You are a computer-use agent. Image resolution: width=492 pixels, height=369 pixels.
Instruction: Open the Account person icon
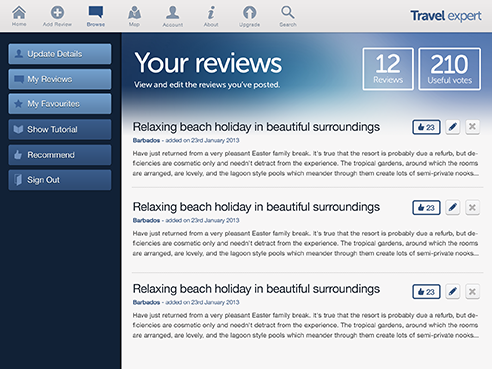pyautogui.click(x=173, y=13)
